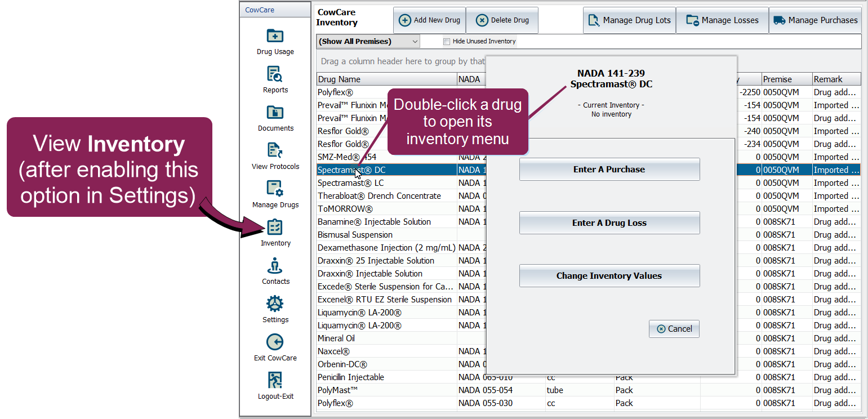Choose Enter A Purchase in the dialog
The height and width of the screenshot is (419, 868).
609,170
